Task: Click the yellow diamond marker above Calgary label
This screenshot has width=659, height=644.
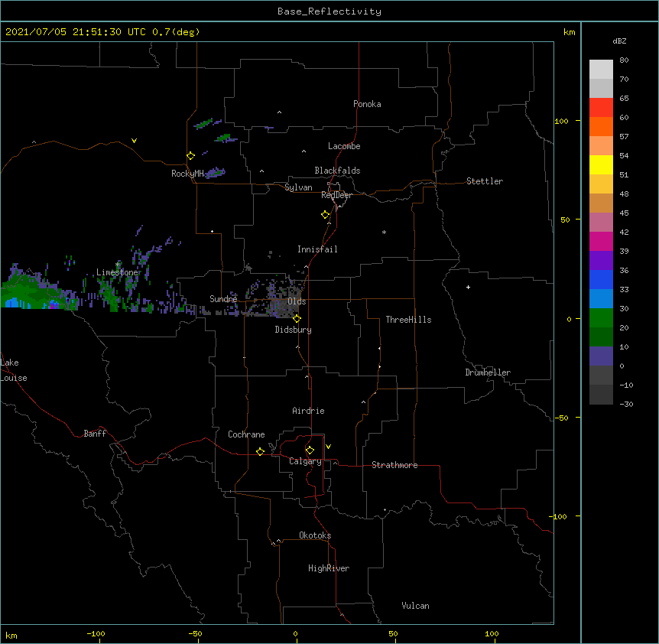Action: tap(310, 450)
